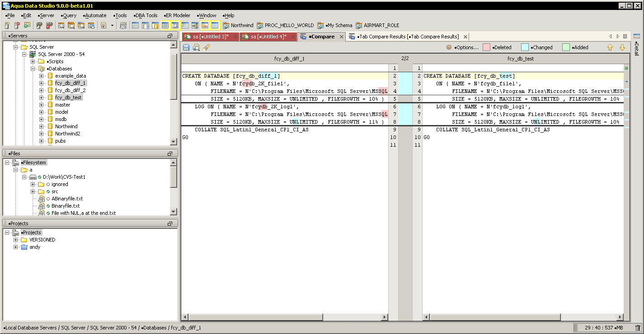This screenshot has height=334, width=644.
Task: Click the calculator-style toolbar icon
Action: (x=123, y=25)
